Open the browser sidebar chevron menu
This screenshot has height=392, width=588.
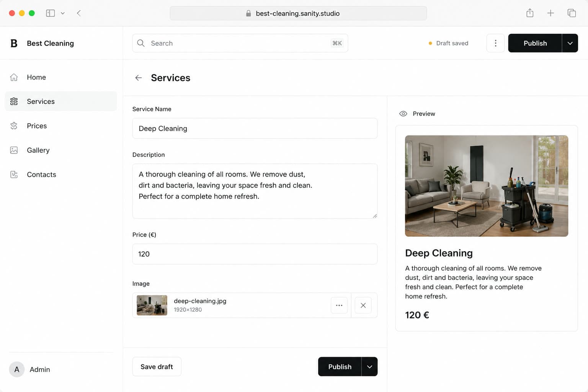point(63,13)
